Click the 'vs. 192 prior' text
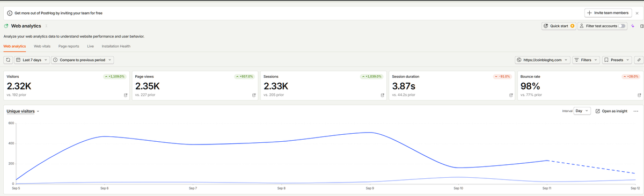This screenshot has height=196, width=644. [17, 95]
